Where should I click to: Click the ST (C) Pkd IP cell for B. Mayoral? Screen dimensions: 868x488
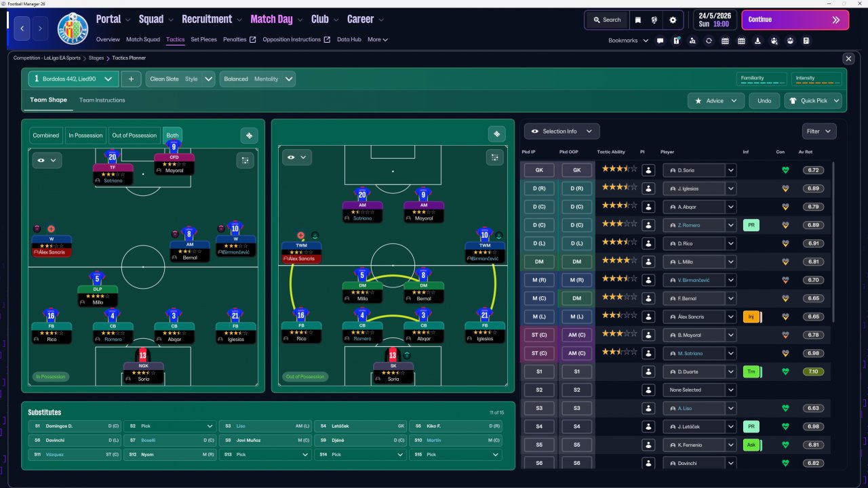pos(539,335)
